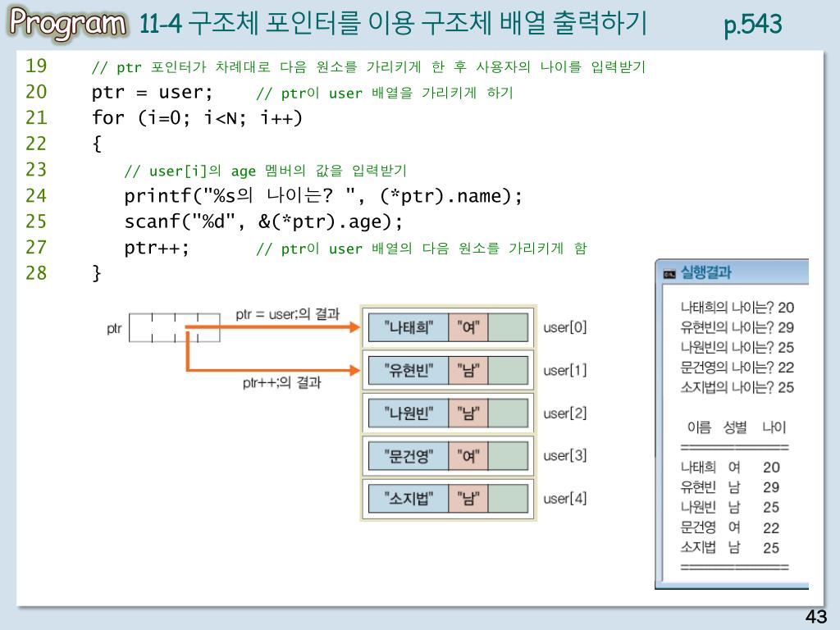Click the empty green age cell of user[0]
Screen dimensions: 840x630
[509, 327]
